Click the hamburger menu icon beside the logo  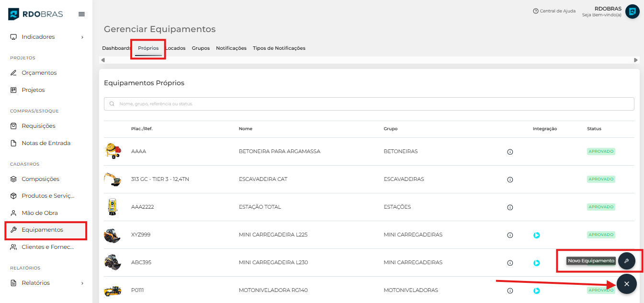click(81, 14)
